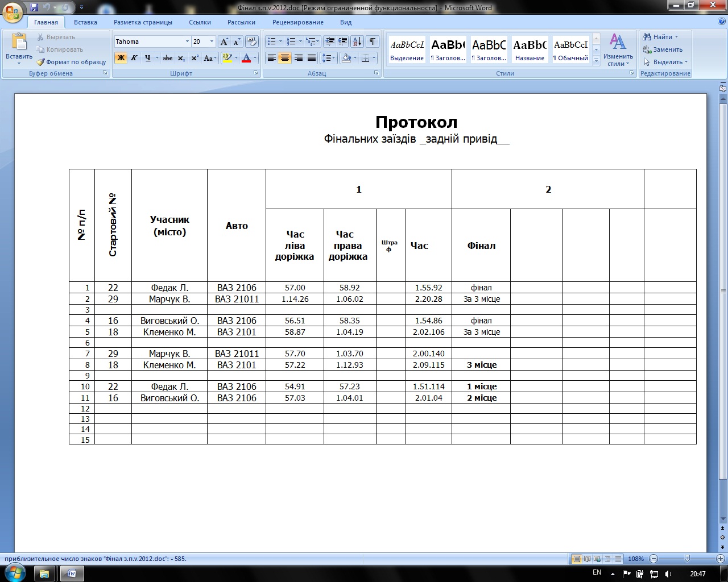Clear formatting eraser icon
The height and width of the screenshot is (582, 728).
click(253, 41)
